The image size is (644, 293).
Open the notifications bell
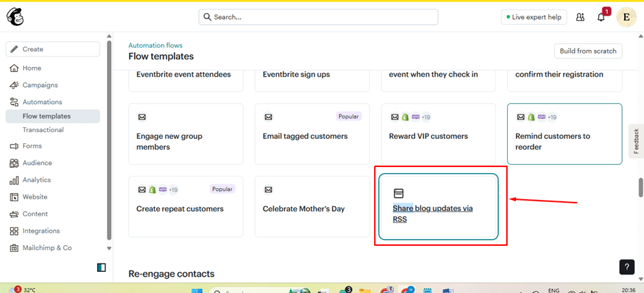[602, 17]
